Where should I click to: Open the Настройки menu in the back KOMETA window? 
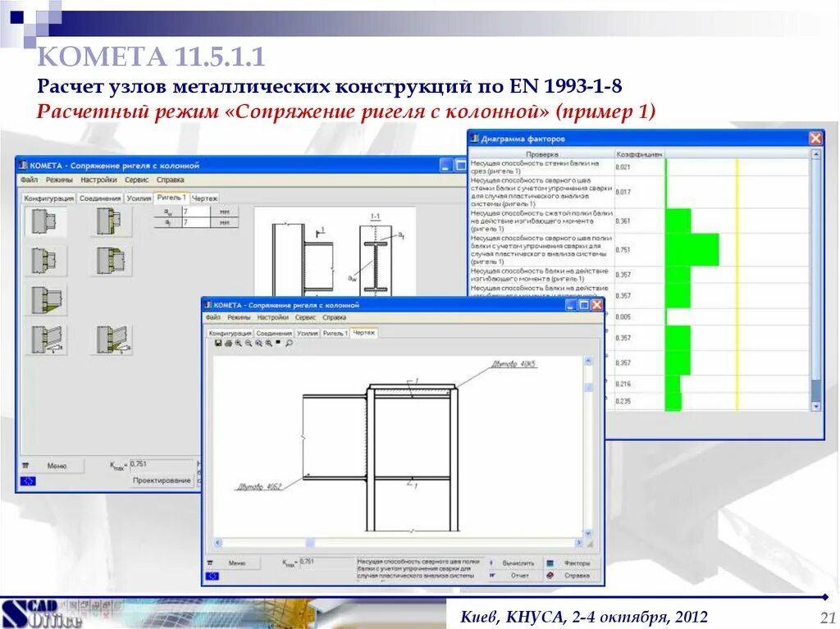(x=98, y=180)
